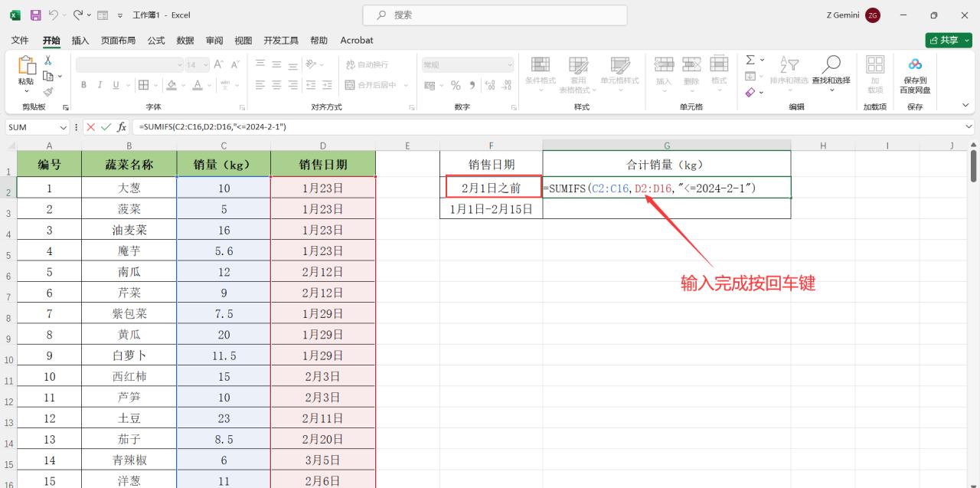This screenshot has height=488, width=980.
Task: Click the Decrease Indent icon
Action: click(x=312, y=85)
